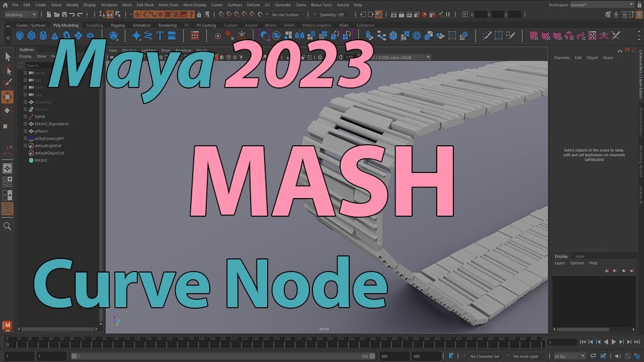Click the Extrude shelf icon
Screen dimensions: 644x362
pyautogui.click(x=370, y=36)
